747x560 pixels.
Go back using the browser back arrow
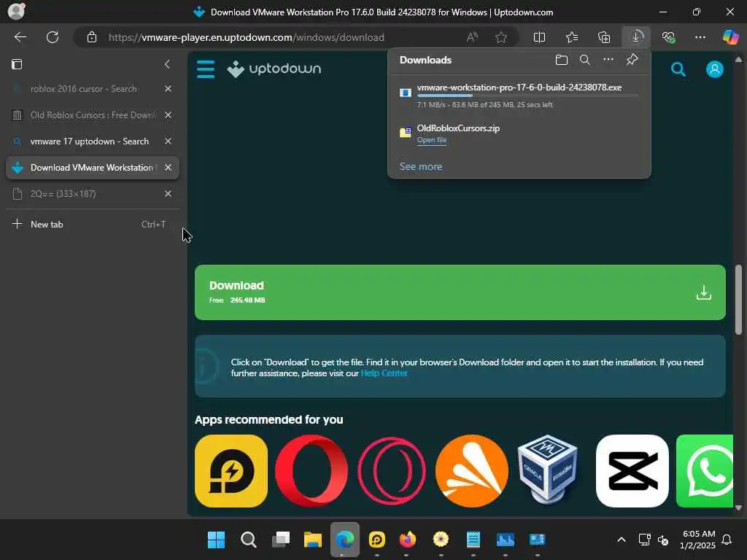[20, 37]
